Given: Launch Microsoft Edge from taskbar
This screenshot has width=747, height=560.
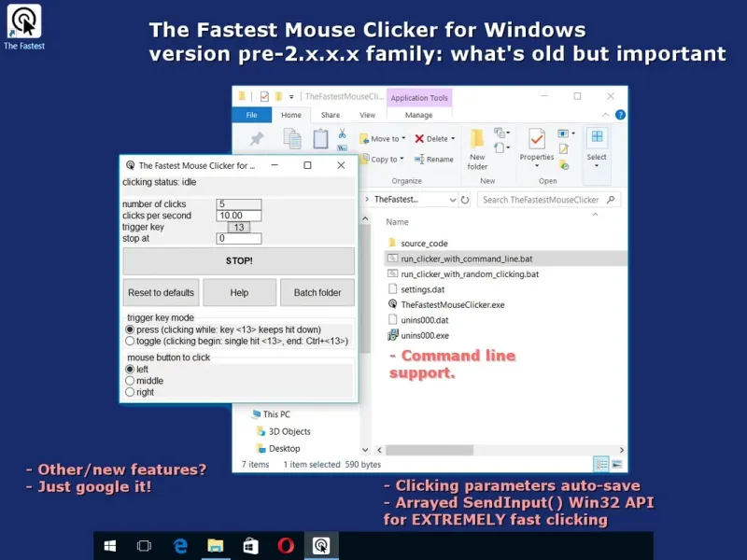Looking at the screenshot, I should click(x=180, y=546).
